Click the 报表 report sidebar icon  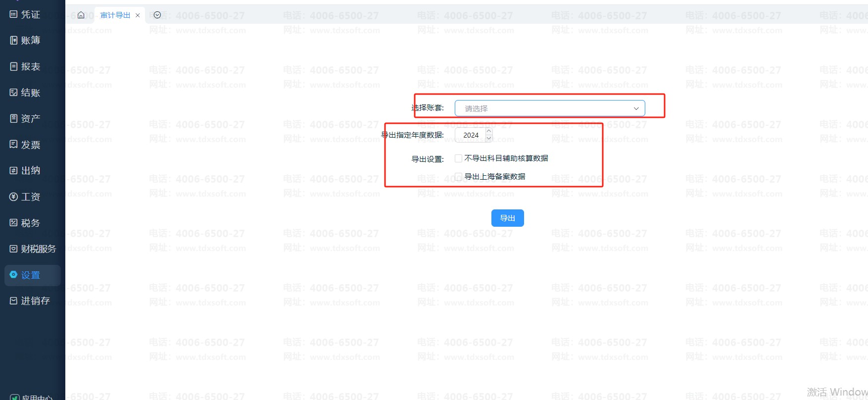[14, 66]
